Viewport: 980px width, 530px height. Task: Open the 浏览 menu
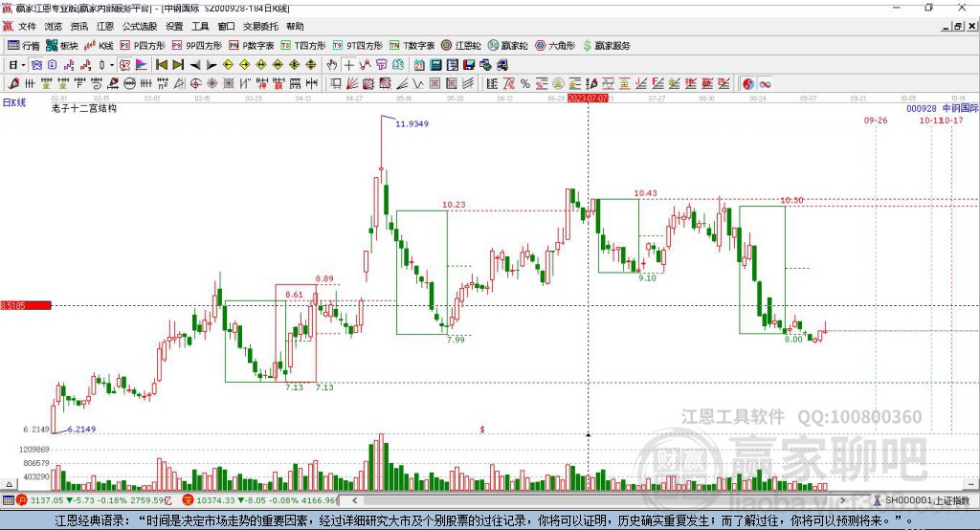(54, 26)
